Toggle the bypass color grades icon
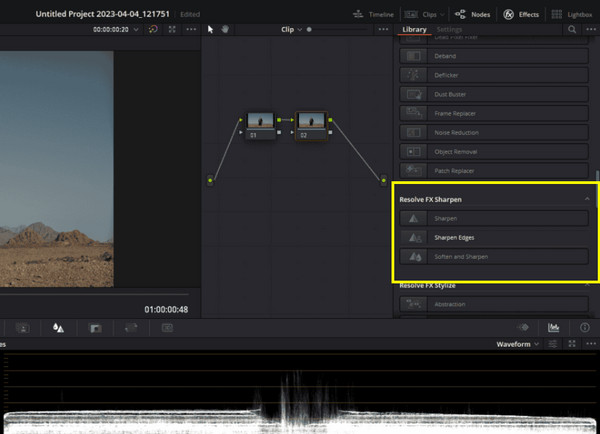This screenshot has height=434, width=600. click(x=153, y=29)
